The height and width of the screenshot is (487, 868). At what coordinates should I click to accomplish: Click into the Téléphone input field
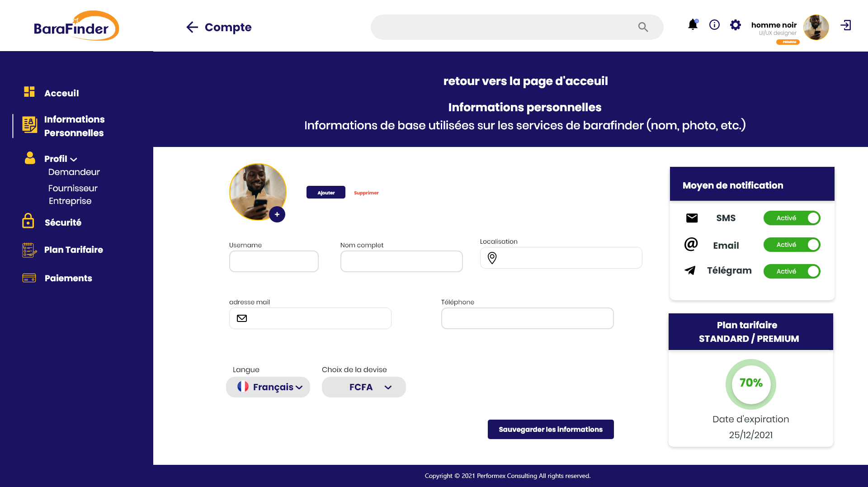click(x=527, y=318)
